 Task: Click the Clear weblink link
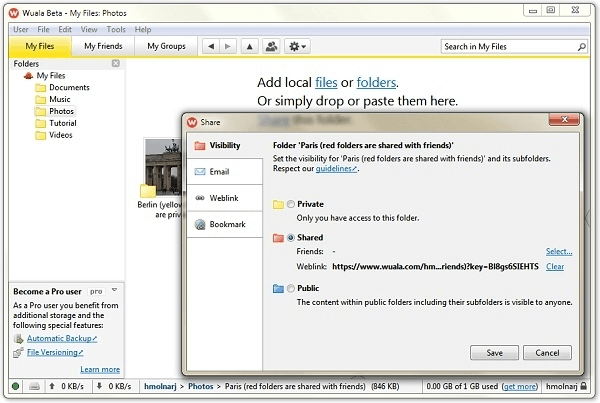coord(555,267)
